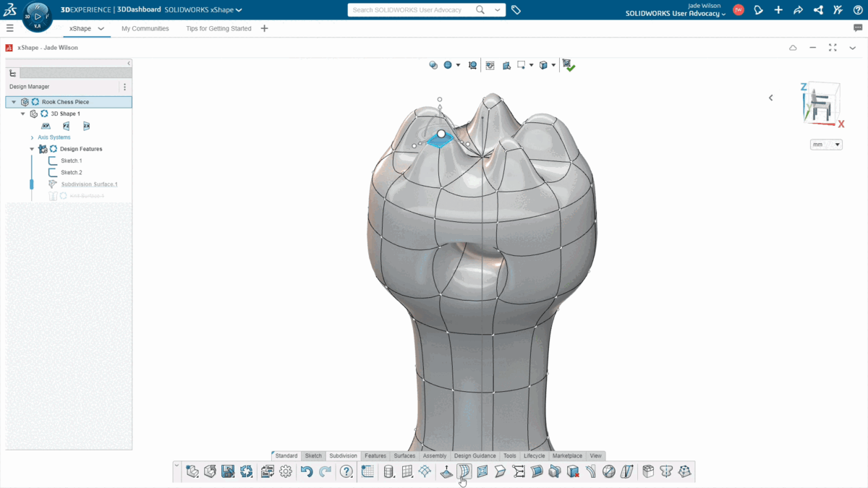The height and width of the screenshot is (488, 868).
Task: Collapse the Design Features node
Action: (32, 148)
